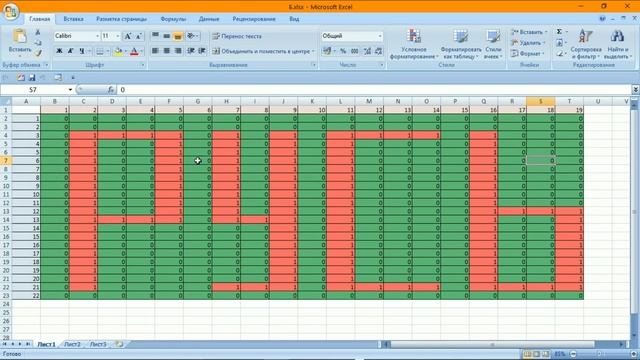Click the decrease indent icon
The height and width of the screenshot is (360, 640).
click(x=191, y=51)
